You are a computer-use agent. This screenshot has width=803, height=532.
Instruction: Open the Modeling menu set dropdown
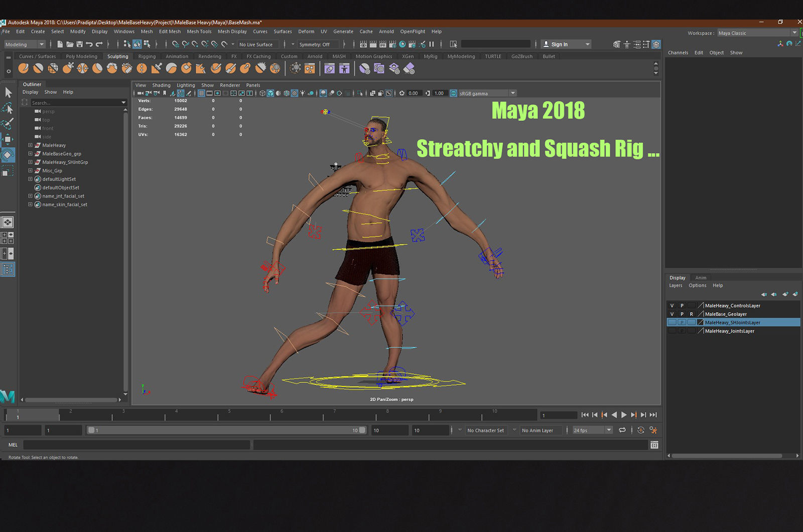coord(25,45)
